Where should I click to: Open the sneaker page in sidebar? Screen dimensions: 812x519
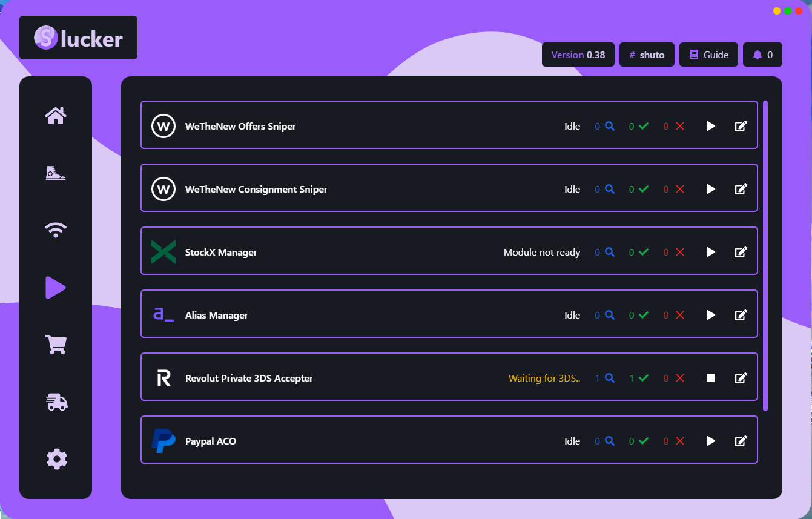56,173
